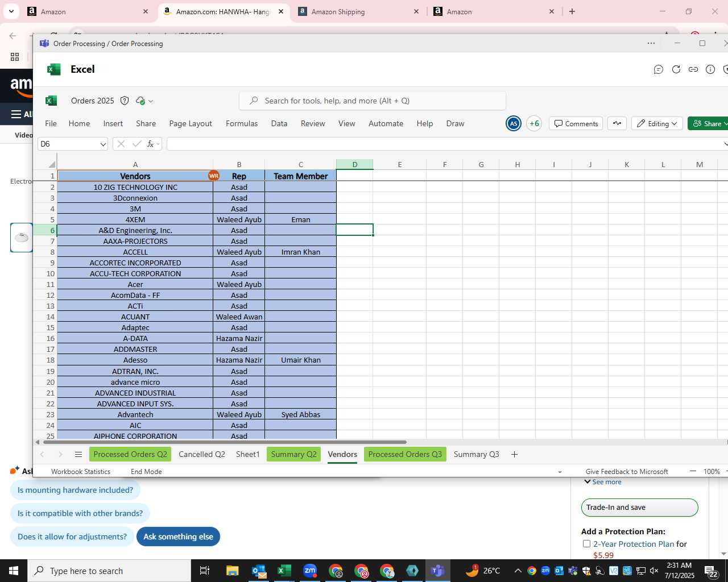The width and height of the screenshot is (728, 582).
Task: Click the confirm formula checkmark icon
Action: [136, 144]
